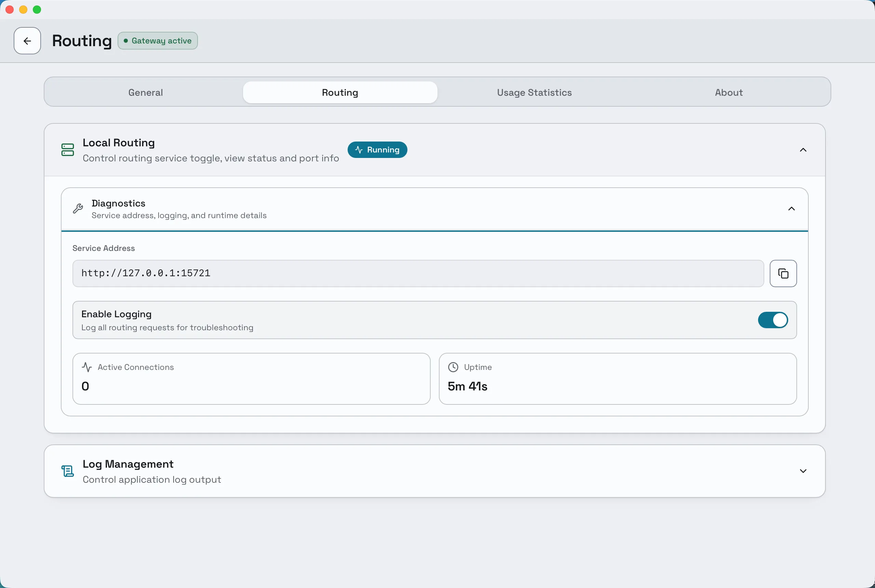Click the Log Management heading
Viewport: 875px width, 588px height.
pos(128,464)
